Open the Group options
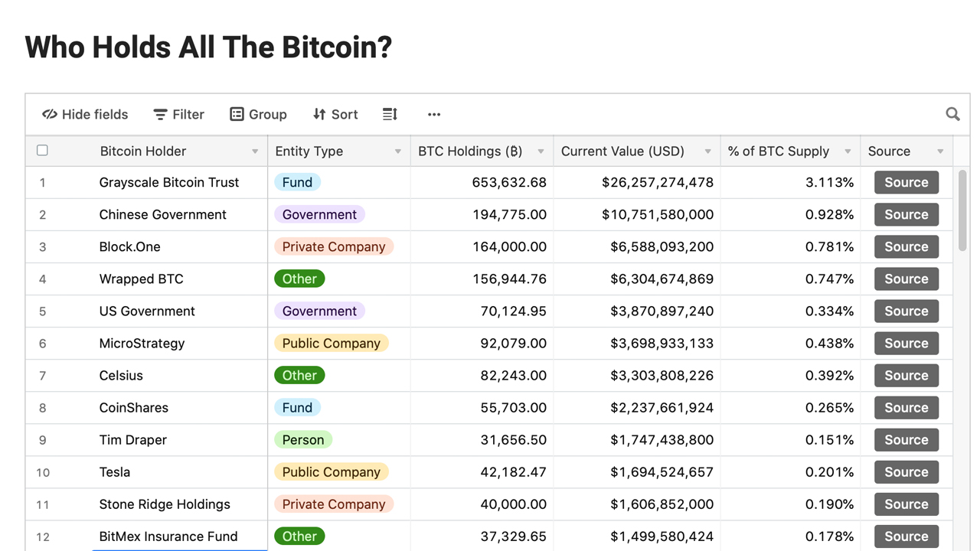 pyautogui.click(x=258, y=114)
